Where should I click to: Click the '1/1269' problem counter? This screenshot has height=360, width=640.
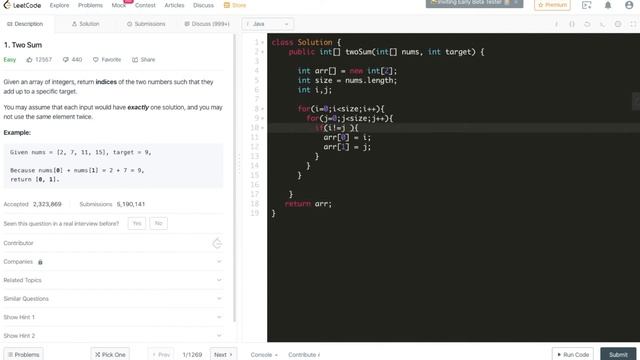pyautogui.click(x=192, y=355)
